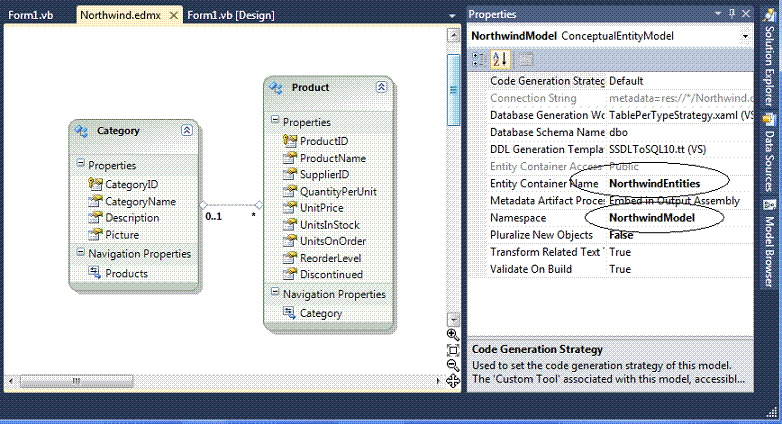Click the Discontinued property icon
This screenshot has width=782, height=425.
pos(290,274)
